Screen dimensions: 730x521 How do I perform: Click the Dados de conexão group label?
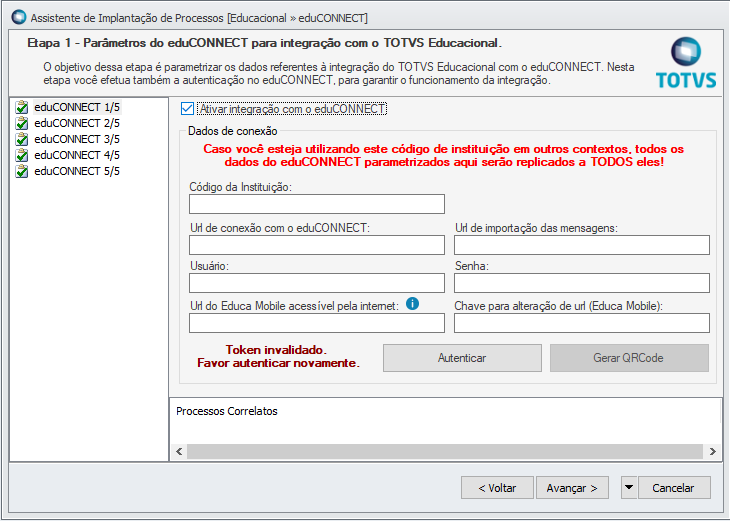tap(232, 131)
